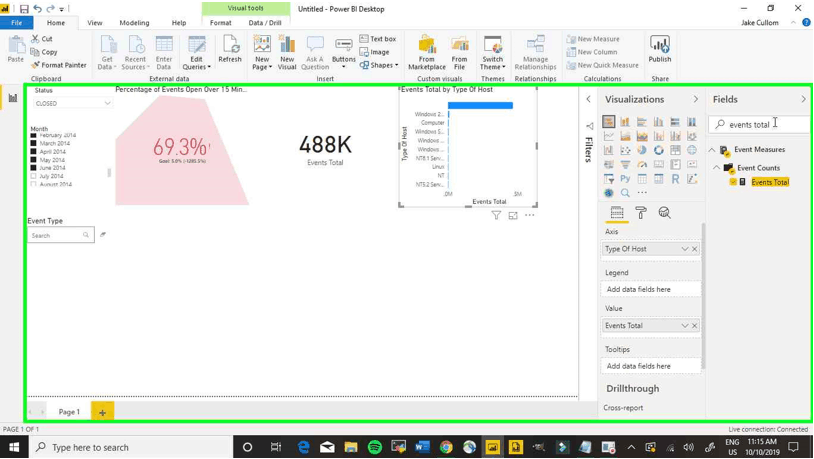Select the Page 1 tab

pyautogui.click(x=69, y=412)
